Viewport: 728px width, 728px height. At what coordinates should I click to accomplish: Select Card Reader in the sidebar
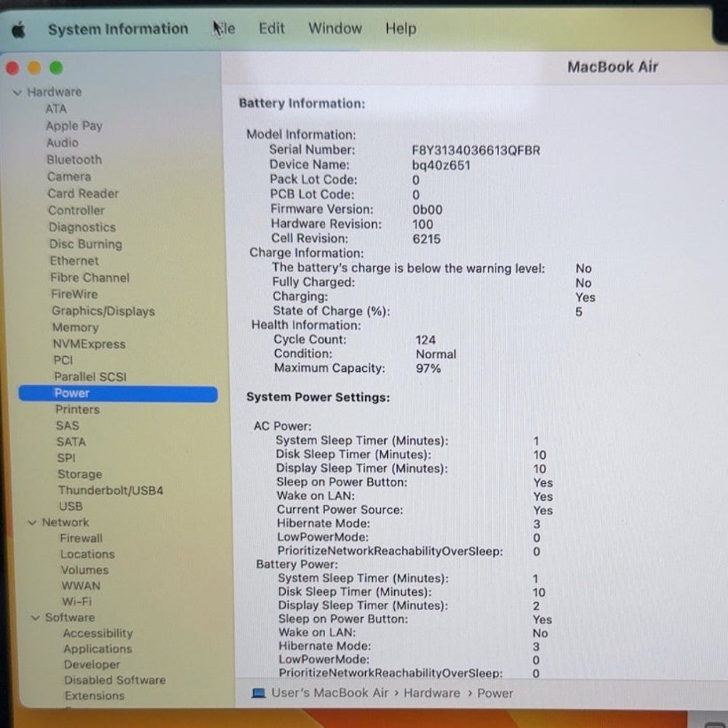(x=83, y=194)
